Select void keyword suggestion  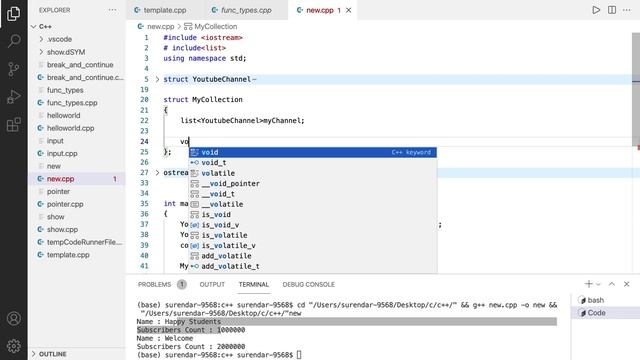[313, 152]
